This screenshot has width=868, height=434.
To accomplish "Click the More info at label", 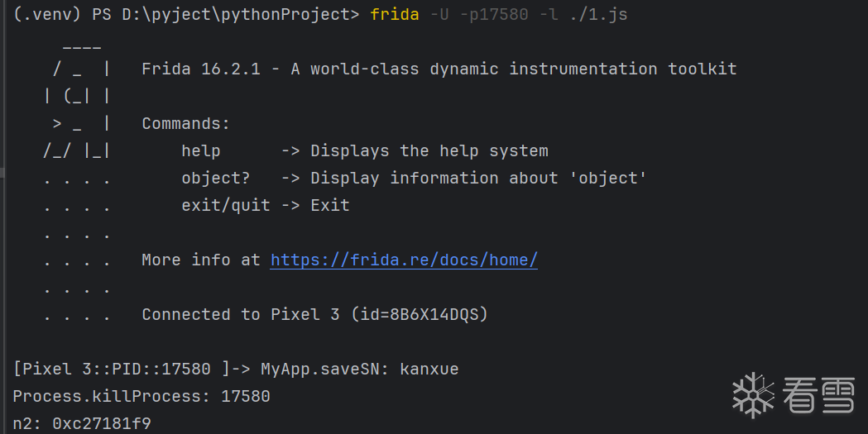I will point(201,260).
